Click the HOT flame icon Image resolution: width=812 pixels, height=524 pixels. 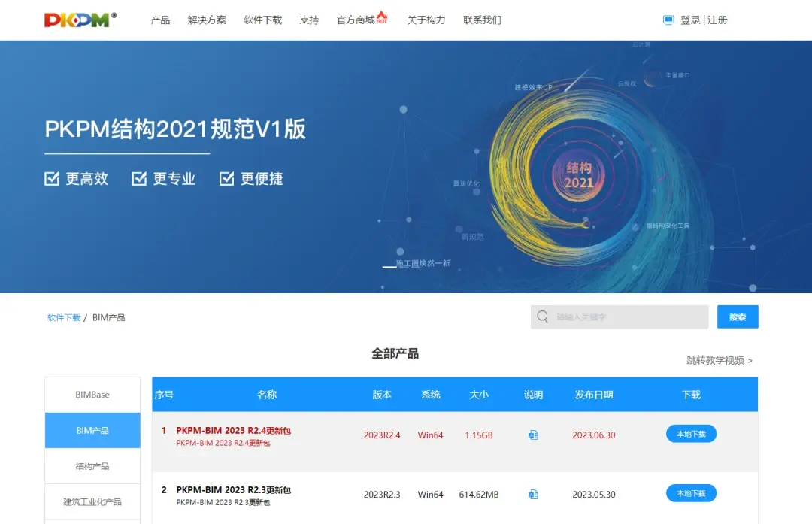coord(382,17)
